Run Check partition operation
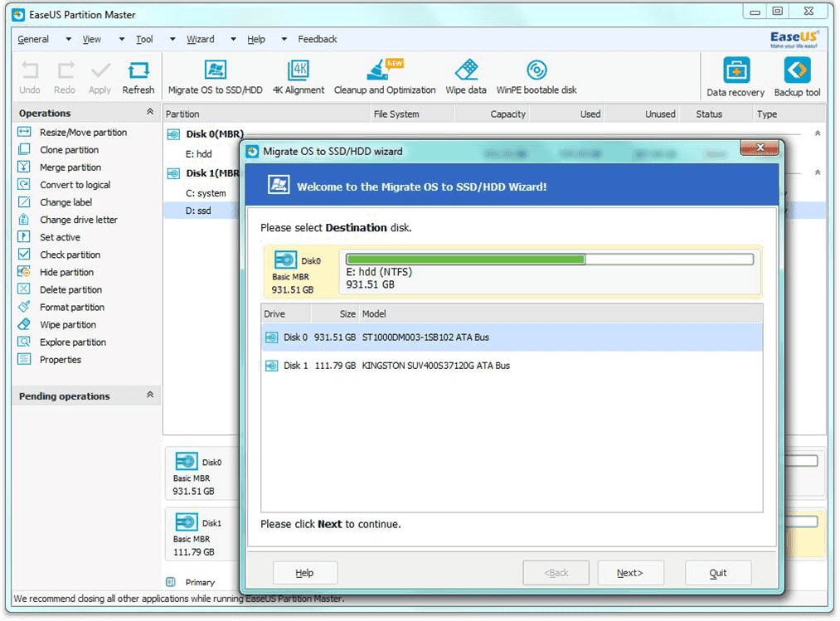840x621 pixels. tap(59, 255)
